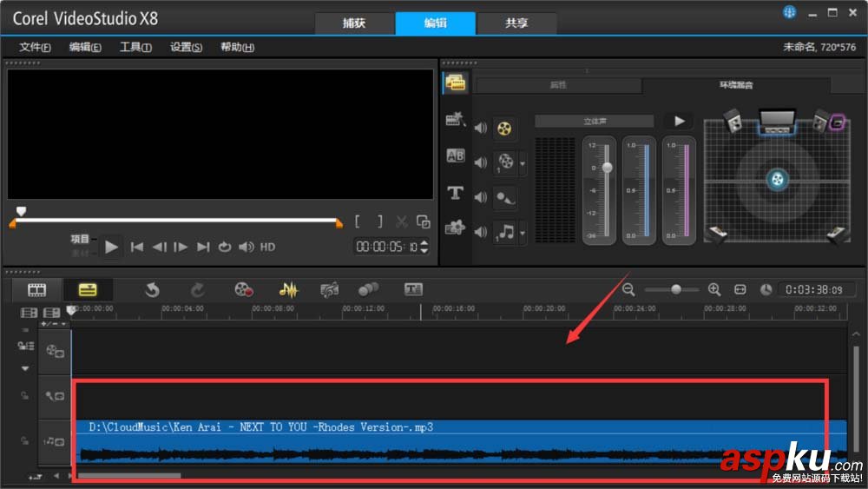Toggle the Sound Mixer icon
This screenshot has width=868, height=489.
pyautogui.click(x=288, y=289)
